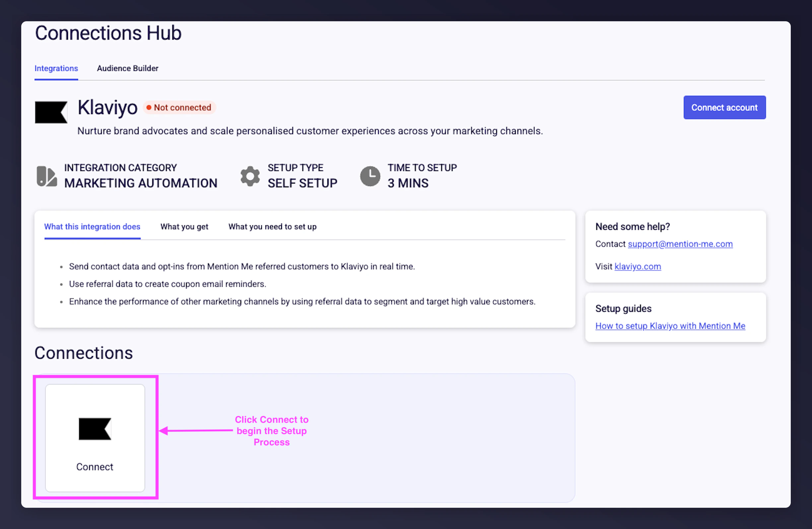Viewport: 812px width, 529px height.
Task: Switch to the Integrations tab
Action: (x=56, y=68)
